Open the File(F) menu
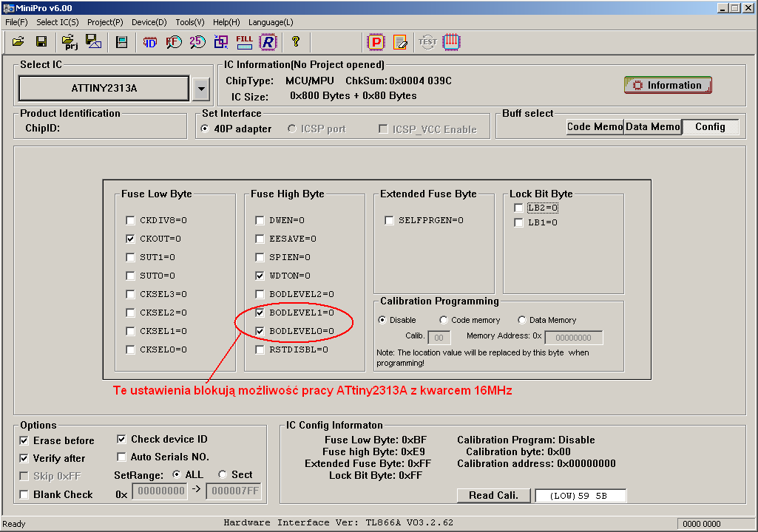 pos(16,22)
